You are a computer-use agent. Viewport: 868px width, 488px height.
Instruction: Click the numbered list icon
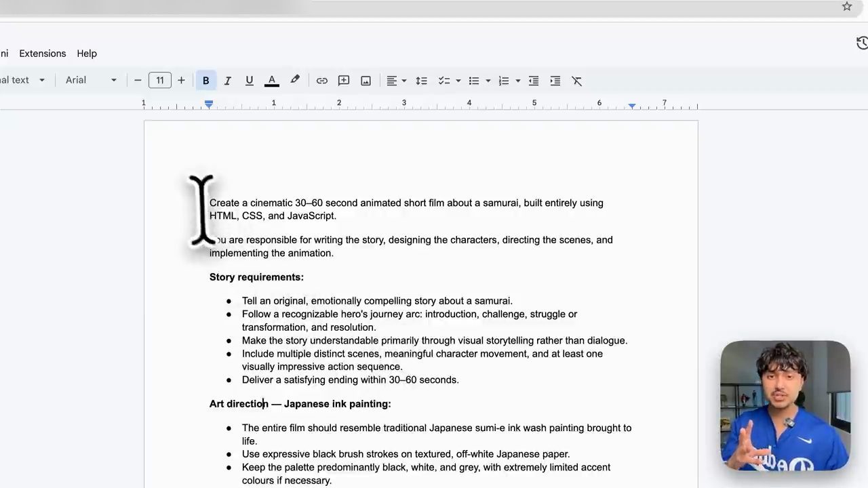[x=504, y=81]
